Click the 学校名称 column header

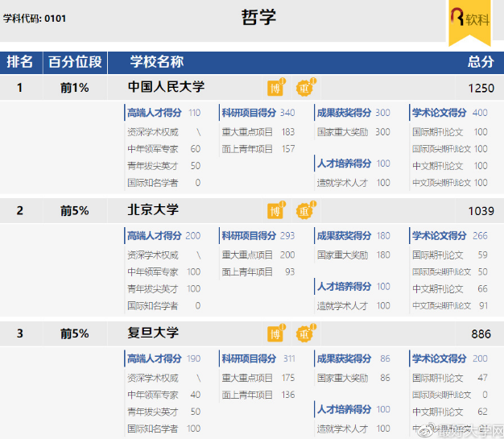pyautogui.click(x=157, y=62)
